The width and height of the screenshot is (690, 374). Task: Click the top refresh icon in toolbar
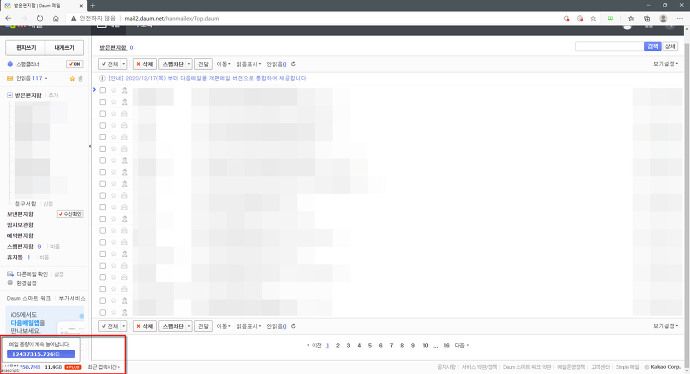pos(293,64)
